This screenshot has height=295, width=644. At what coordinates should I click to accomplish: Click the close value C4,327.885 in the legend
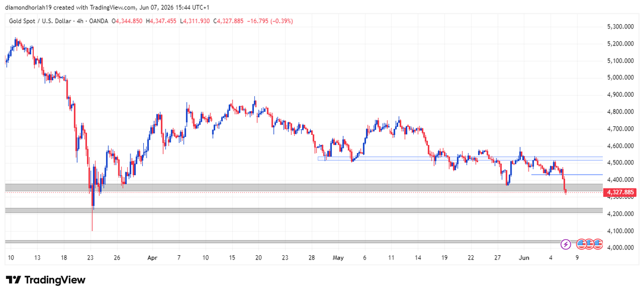tap(230, 21)
